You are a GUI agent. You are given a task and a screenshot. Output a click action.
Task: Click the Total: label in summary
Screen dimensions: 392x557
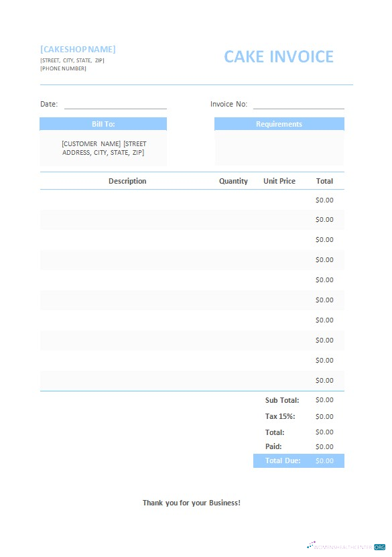[x=275, y=432]
